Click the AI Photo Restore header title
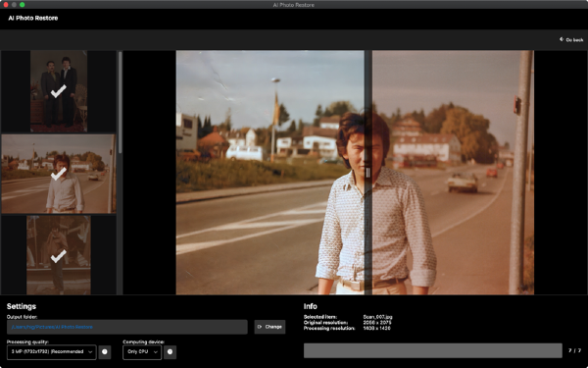The height and width of the screenshot is (368, 588). coord(33,18)
